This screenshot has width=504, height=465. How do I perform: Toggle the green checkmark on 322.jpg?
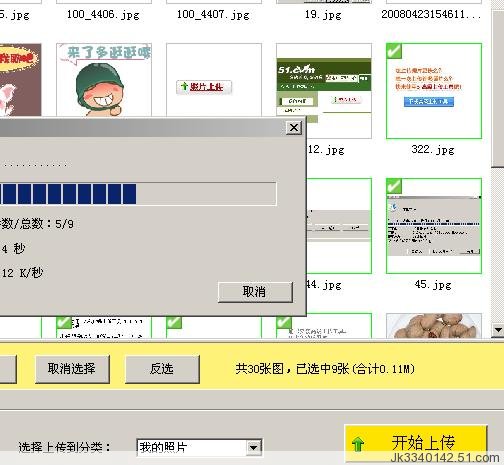pyautogui.click(x=394, y=51)
